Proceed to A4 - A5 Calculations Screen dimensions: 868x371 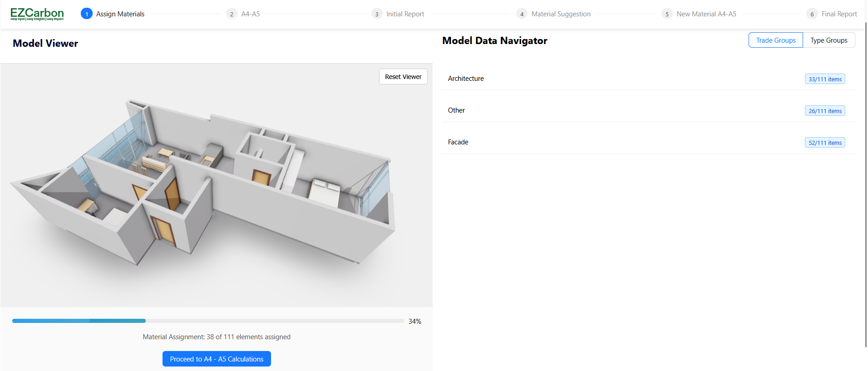click(x=217, y=359)
